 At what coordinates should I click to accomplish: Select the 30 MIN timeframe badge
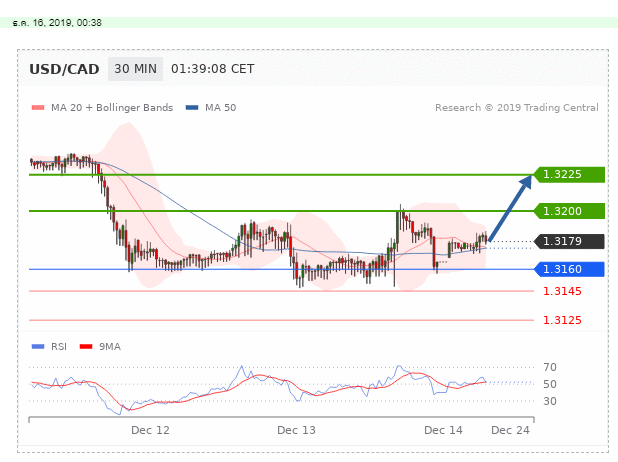pyautogui.click(x=135, y=69)
